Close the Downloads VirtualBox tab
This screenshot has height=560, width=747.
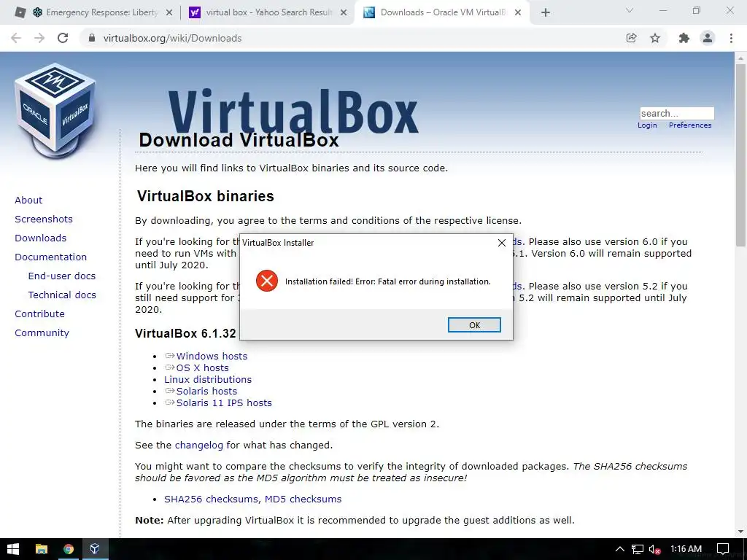pos(518,13)
